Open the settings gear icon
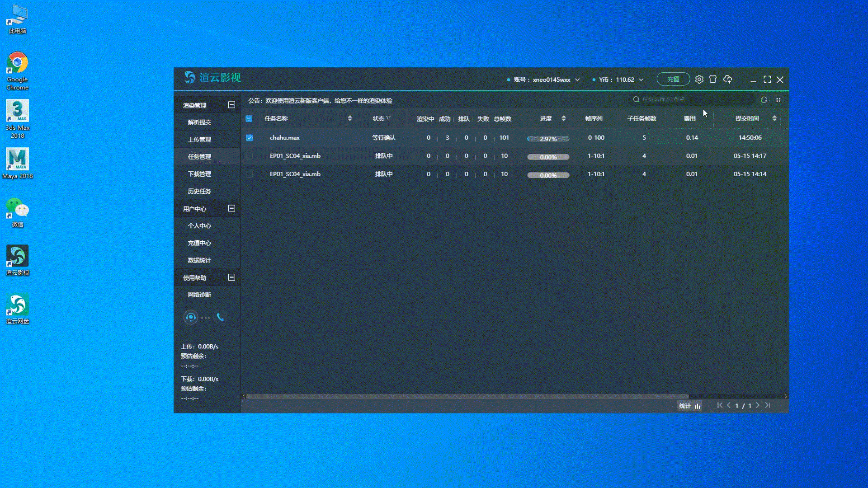Screen dimensions: 868x488 [699, 80]
